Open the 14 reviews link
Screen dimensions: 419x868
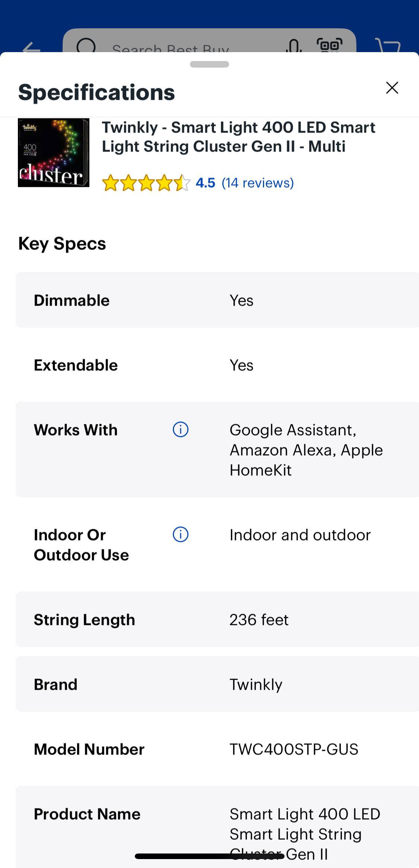coord(258,183)
